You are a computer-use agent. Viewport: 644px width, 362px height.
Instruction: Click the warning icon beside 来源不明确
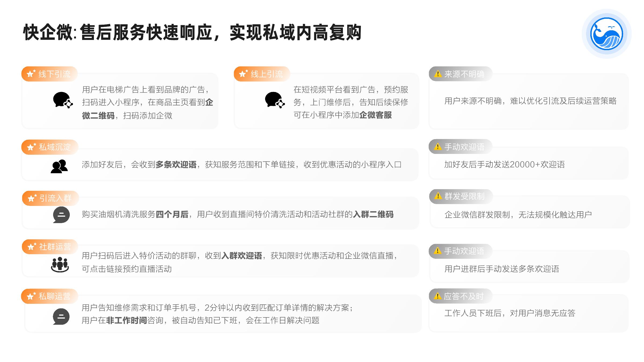(x=438, y=74)
